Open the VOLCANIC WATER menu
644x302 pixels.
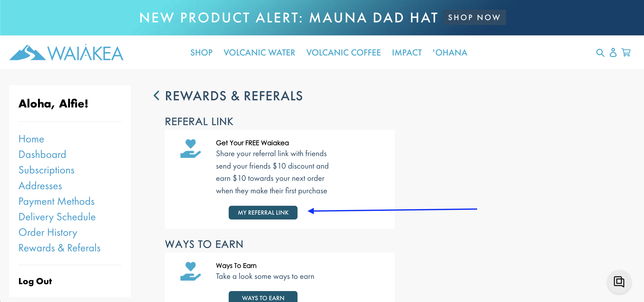click(259, 52)
